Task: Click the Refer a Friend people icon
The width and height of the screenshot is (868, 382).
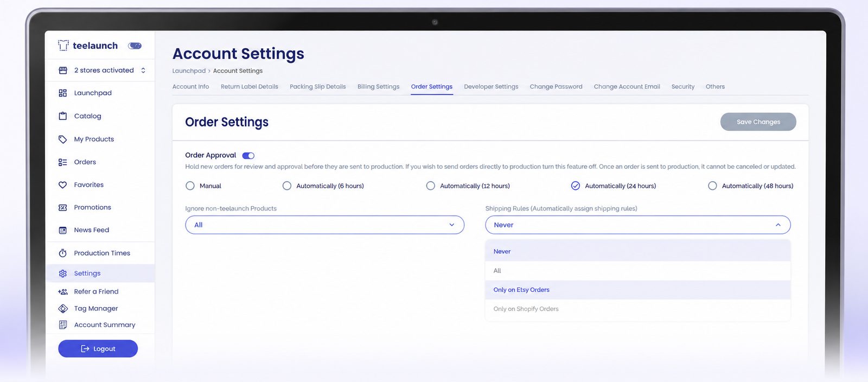Action: (63, 292)
